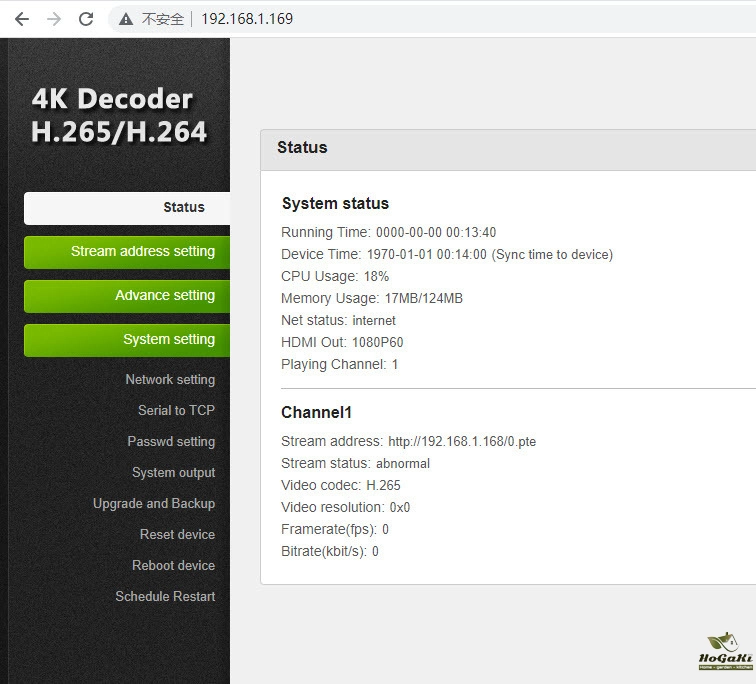
Task: Collapse the System setting section
Action: click(x=127, y=340)
